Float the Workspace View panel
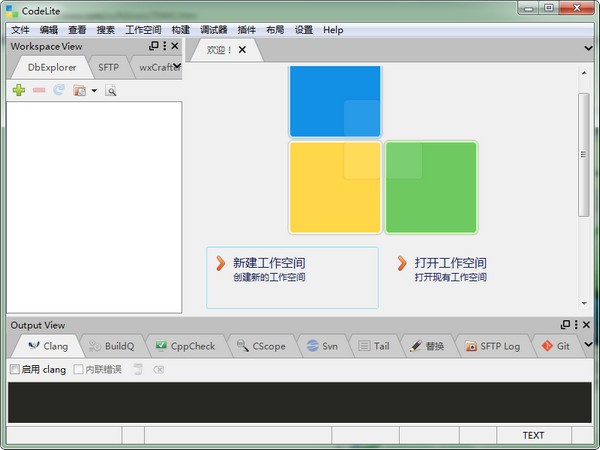 pos(153,46)
